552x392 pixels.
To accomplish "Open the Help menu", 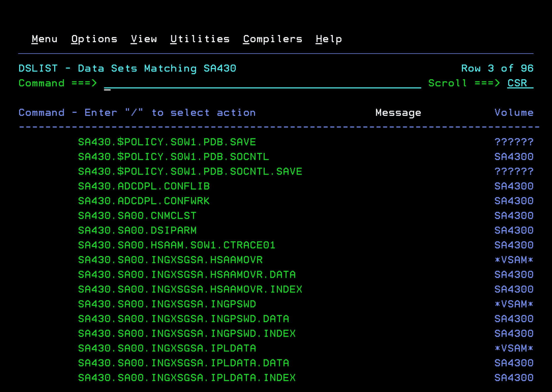I will (x=329, y=39).
